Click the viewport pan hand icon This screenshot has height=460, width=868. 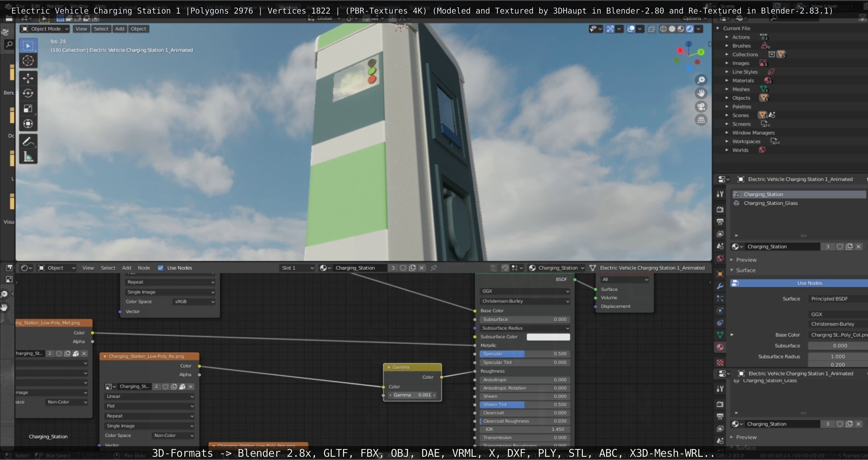701,93
